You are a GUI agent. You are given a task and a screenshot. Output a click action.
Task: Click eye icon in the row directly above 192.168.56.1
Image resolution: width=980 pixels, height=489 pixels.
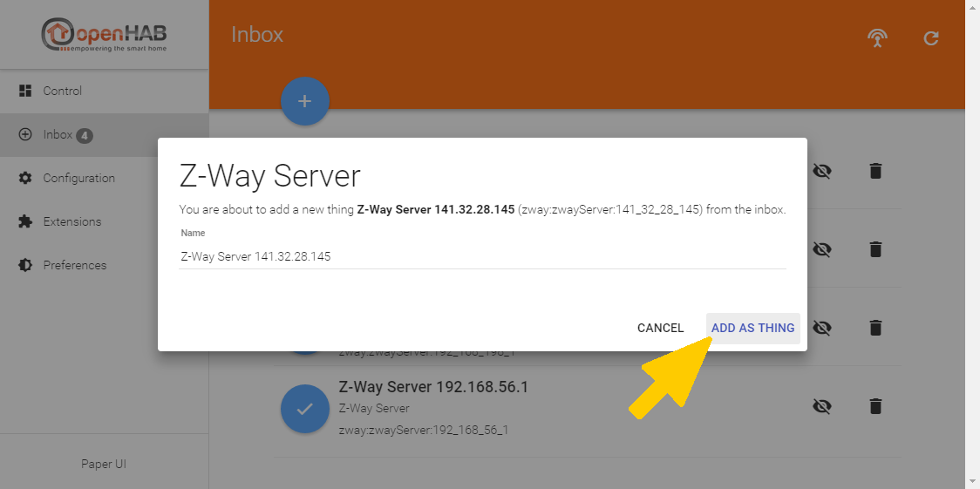[820, 328]
